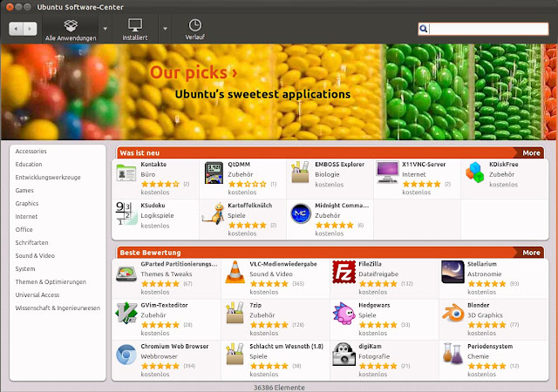This screenshot has width=558, height=392.
Task: Click the VLC traffic cone icon
Action: [235, 272]
